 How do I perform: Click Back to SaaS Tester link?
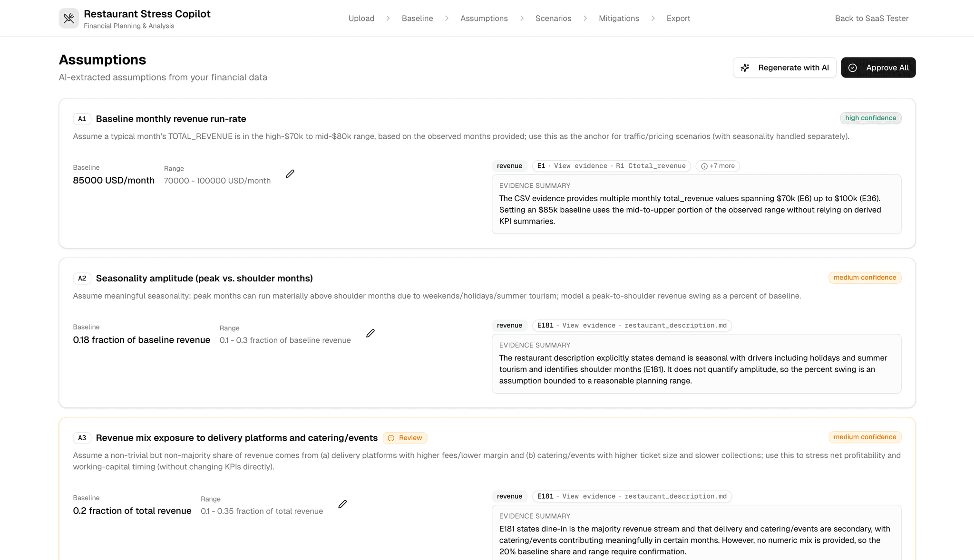[x=871, y=19]
